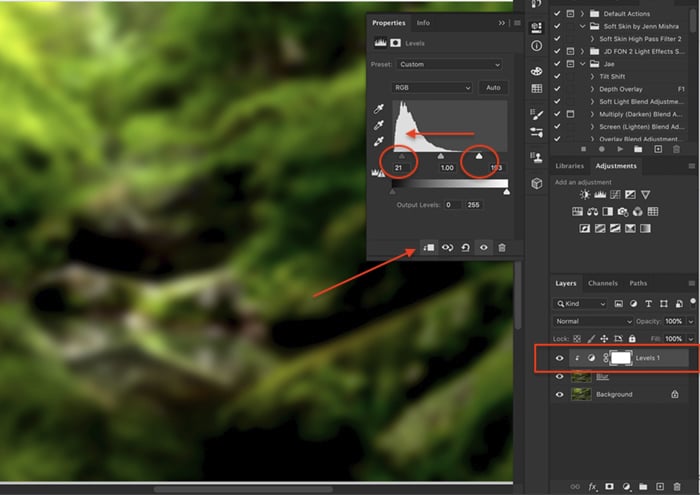
Task: Add a Hue/Saturation adjustment
Action: point(578,212)
